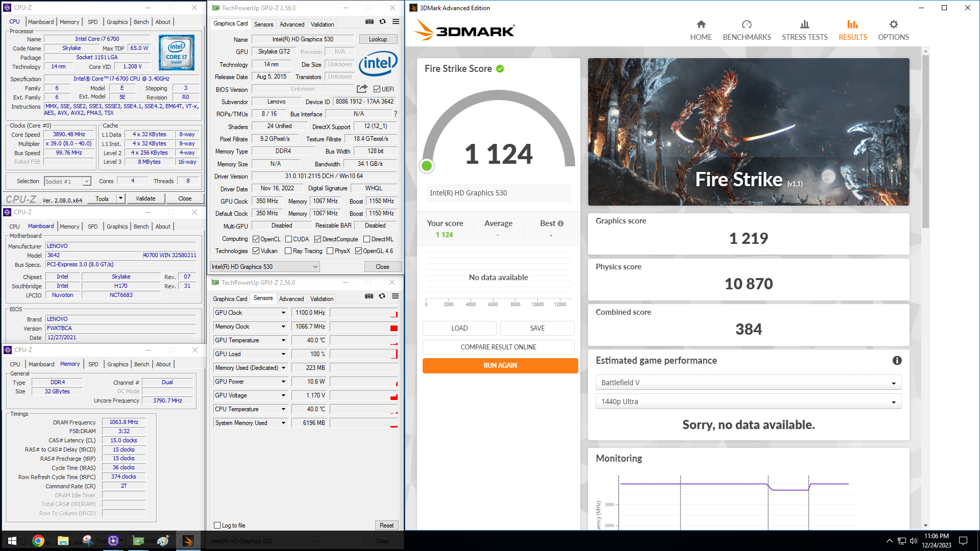Click the camera icon in the GPU-Z Sensors window
980x551 pixels.
(369, 296)
